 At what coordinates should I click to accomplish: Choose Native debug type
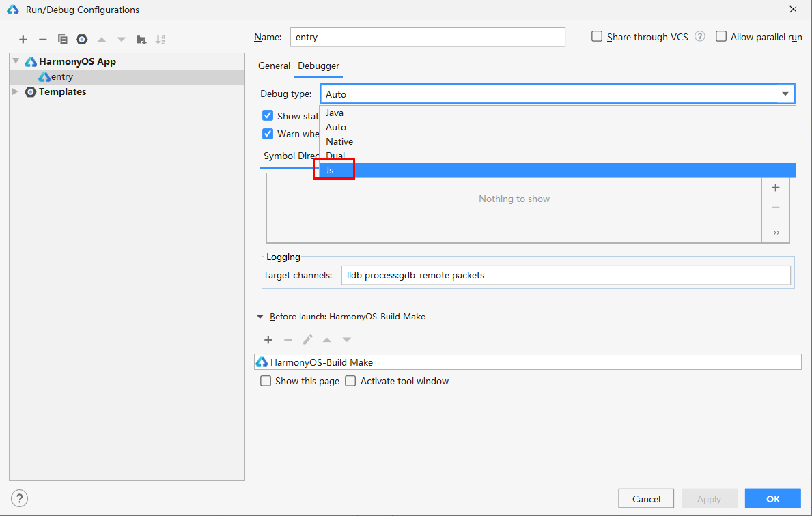558,141
